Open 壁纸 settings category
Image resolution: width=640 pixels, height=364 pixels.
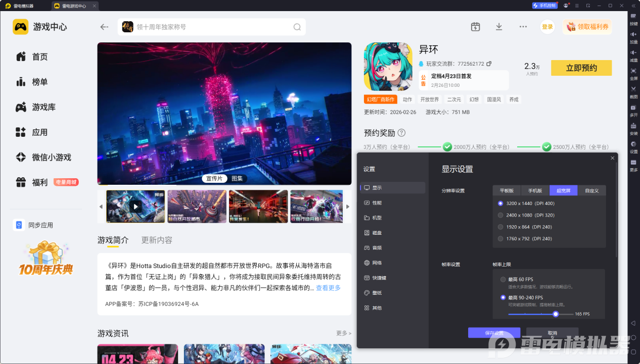[x=393, y=293]
